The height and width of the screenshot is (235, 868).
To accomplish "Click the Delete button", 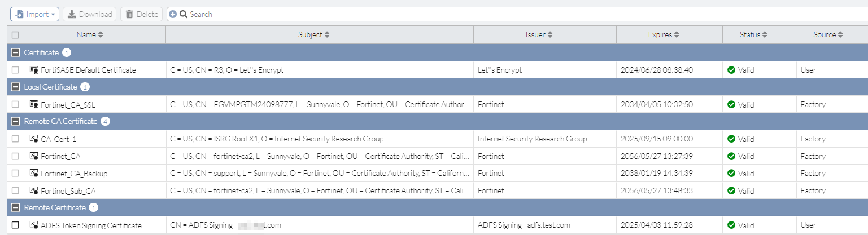I will pos(141,14).
